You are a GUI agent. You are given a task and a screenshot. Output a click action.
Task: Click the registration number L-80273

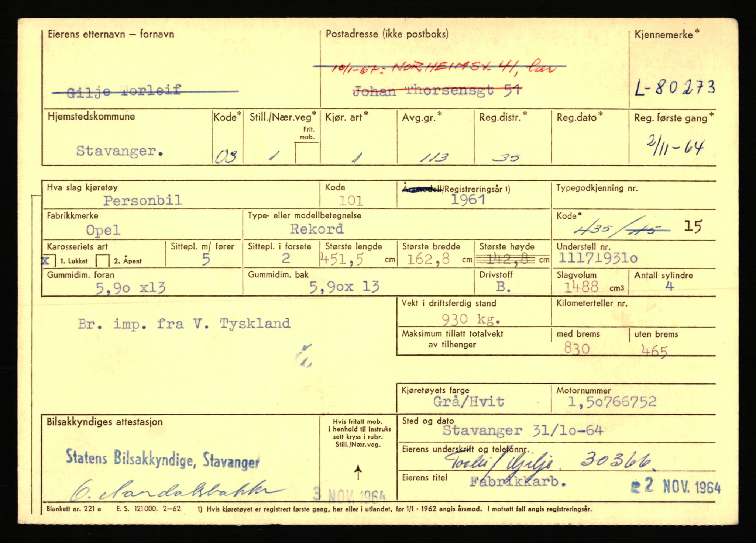tap(675, 88)
